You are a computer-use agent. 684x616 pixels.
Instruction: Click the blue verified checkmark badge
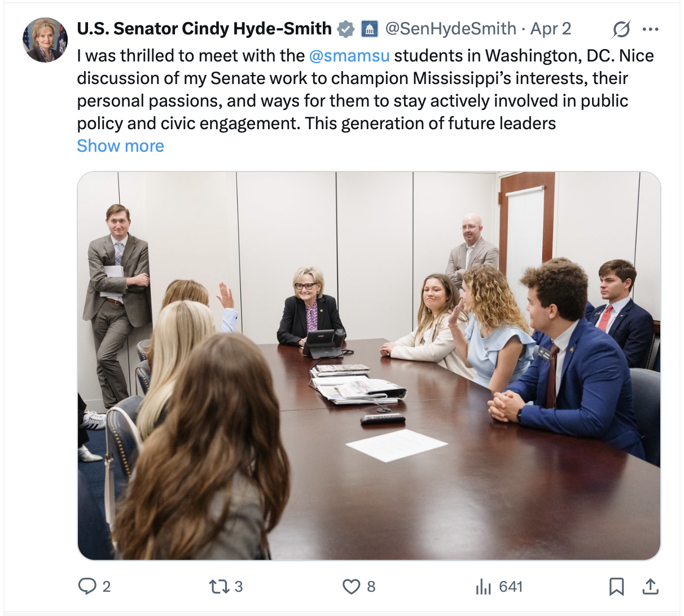[x=345, y=29]
